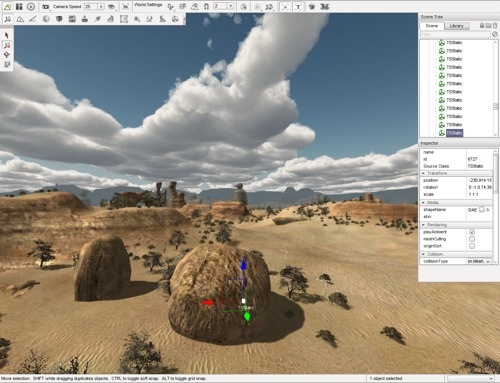Select the arrow select tool in left palette
500x383 pixels.
[x=7, y=35]
